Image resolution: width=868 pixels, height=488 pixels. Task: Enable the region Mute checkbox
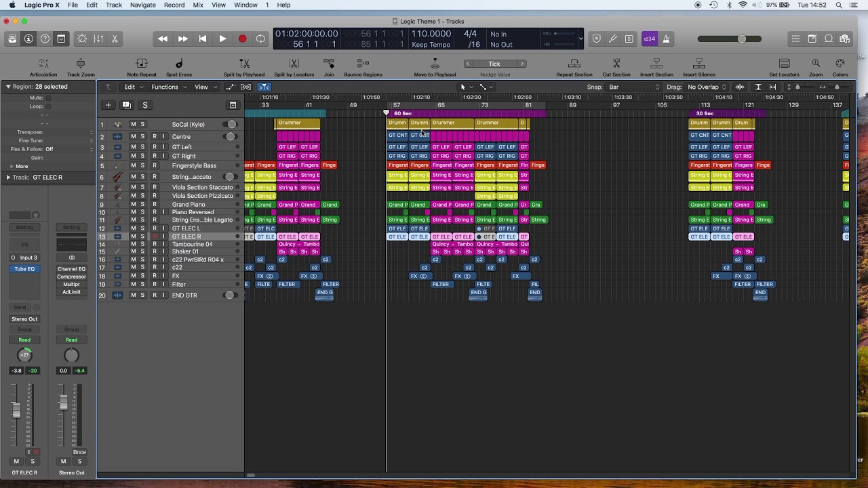(48, 98)
